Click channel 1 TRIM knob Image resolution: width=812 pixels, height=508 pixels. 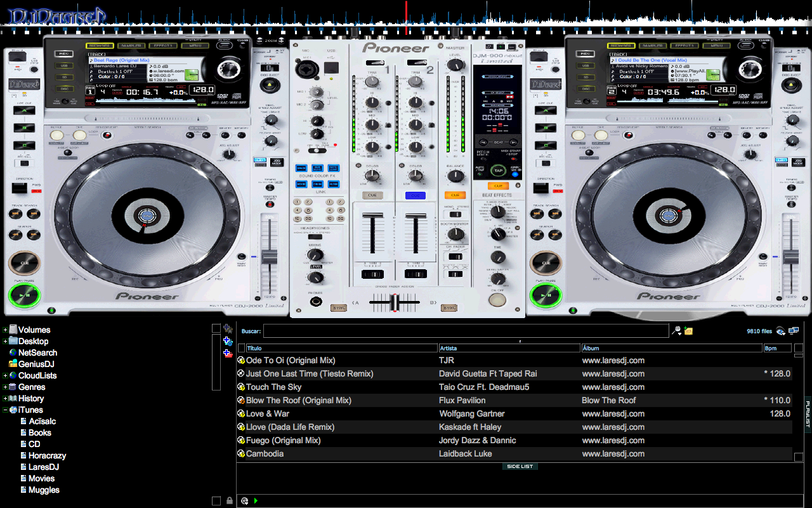point(372,83)
